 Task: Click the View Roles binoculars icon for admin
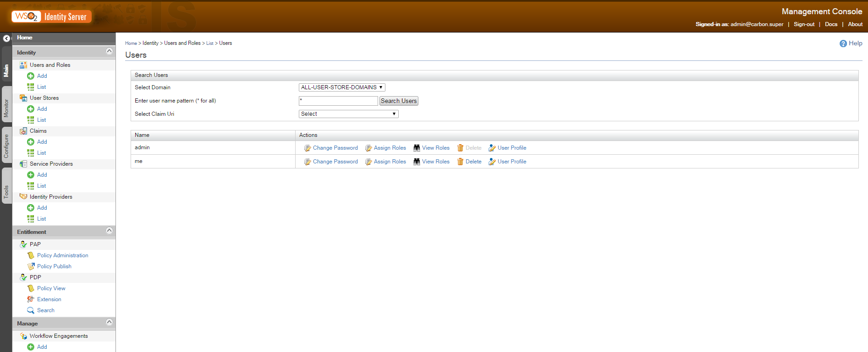tap(417, 148)
